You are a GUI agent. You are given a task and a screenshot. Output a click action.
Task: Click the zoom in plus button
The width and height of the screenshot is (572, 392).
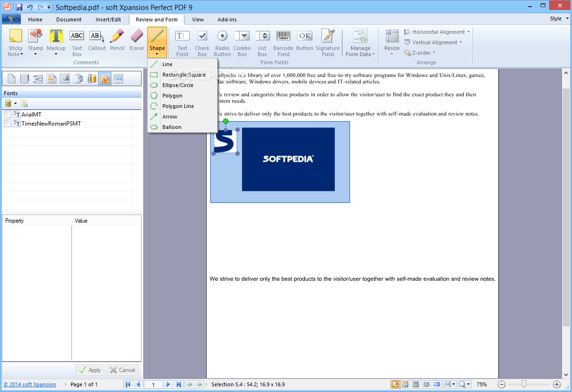coord(557,384)
